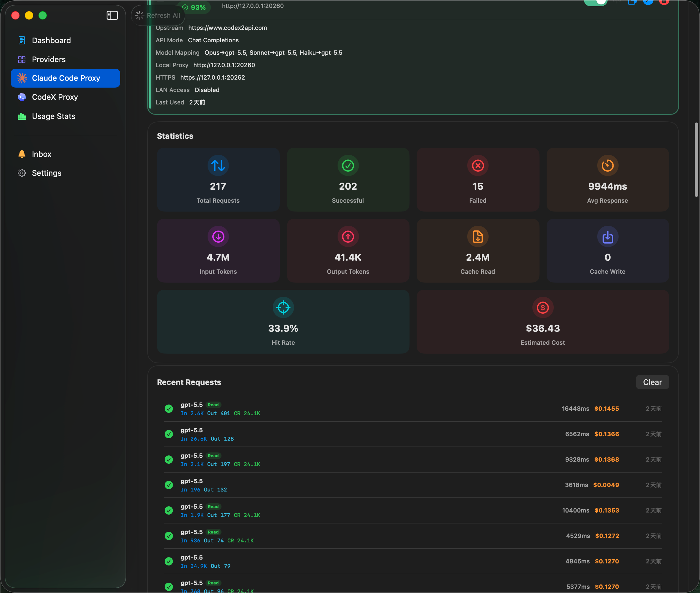Open the CodeX Proxy page

tap(65, 97)
